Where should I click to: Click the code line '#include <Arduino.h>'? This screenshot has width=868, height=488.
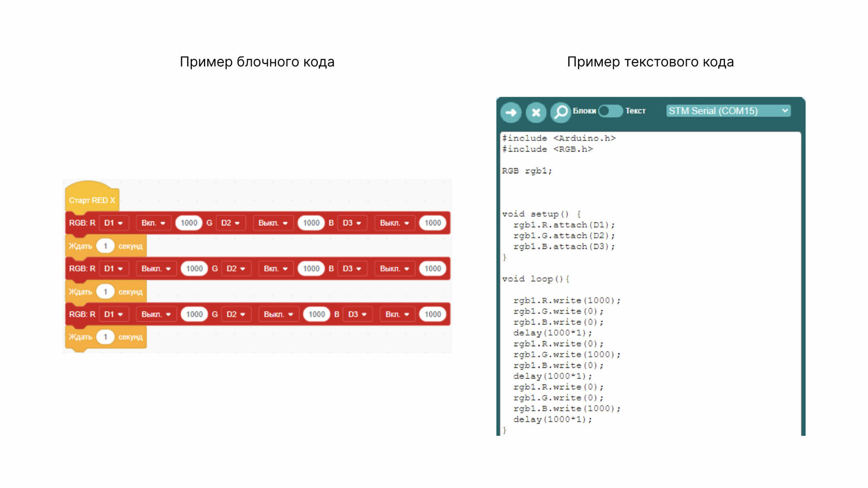tap(559, 138)
